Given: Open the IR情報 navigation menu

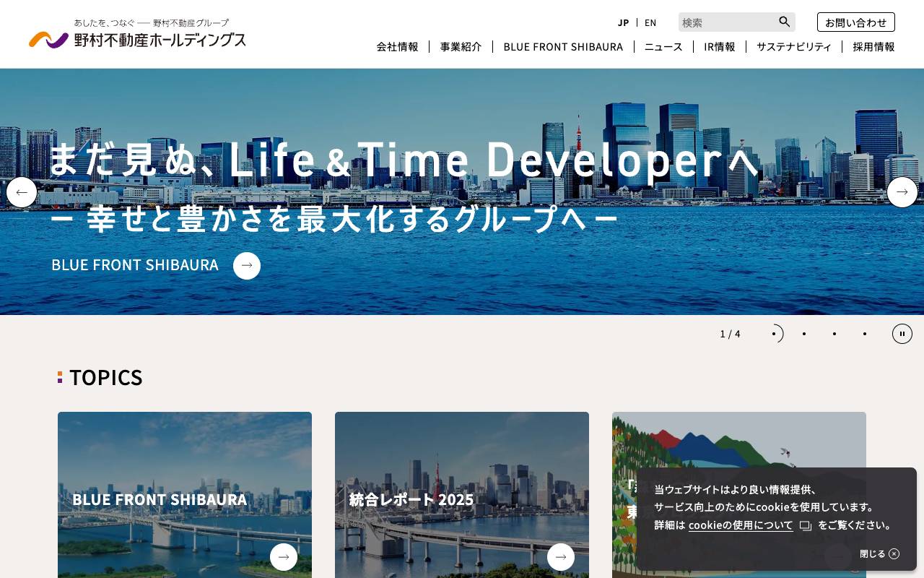Looking at the screenshot, I should click(x=719, y=46).
